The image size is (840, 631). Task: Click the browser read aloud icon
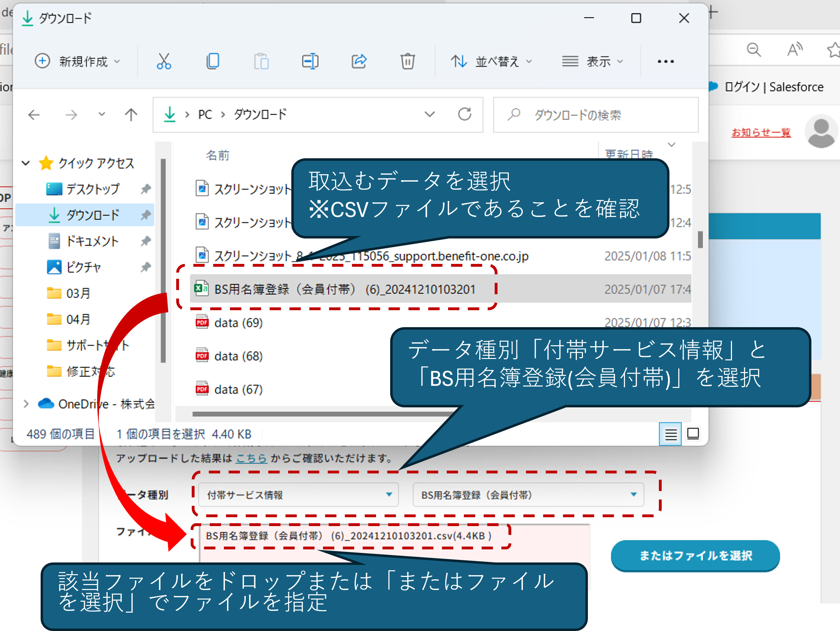tap(795, 49)
